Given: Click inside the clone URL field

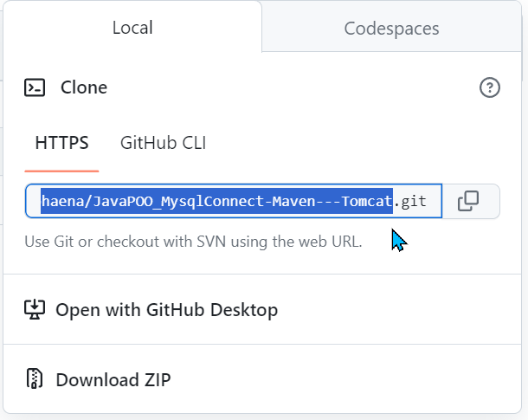Looking at the screenshot, I should (x=234, y=202).
